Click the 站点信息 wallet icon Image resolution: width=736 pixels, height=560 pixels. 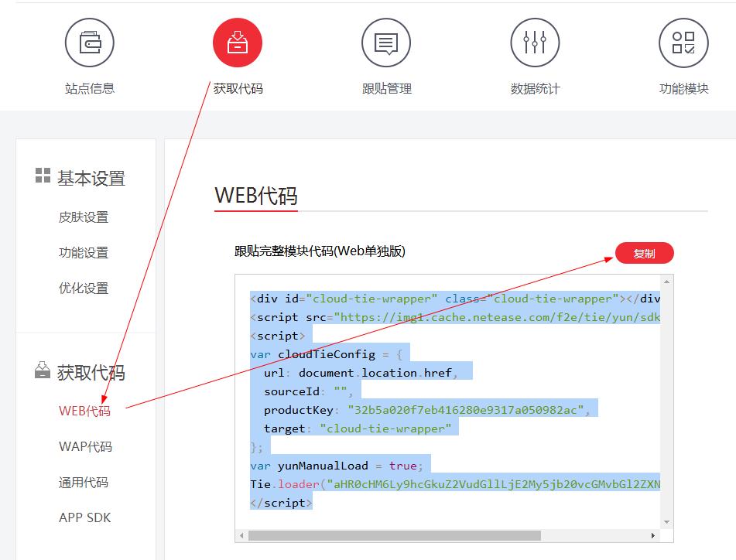point(90,43)
